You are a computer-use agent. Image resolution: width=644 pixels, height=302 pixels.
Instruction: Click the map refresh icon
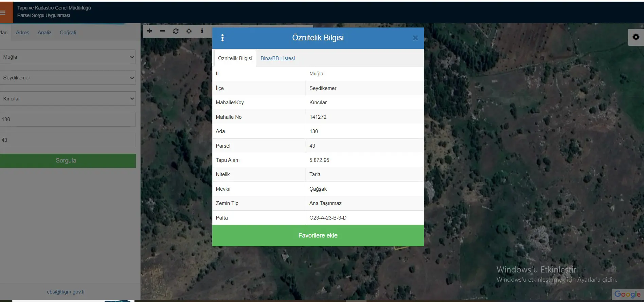click(x=176, y=31)
